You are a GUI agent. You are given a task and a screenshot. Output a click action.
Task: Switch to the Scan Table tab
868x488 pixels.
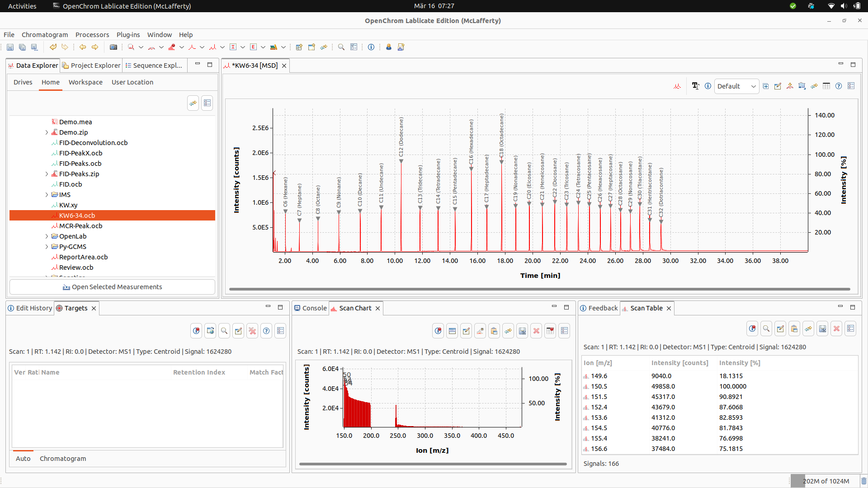point(646,308)
